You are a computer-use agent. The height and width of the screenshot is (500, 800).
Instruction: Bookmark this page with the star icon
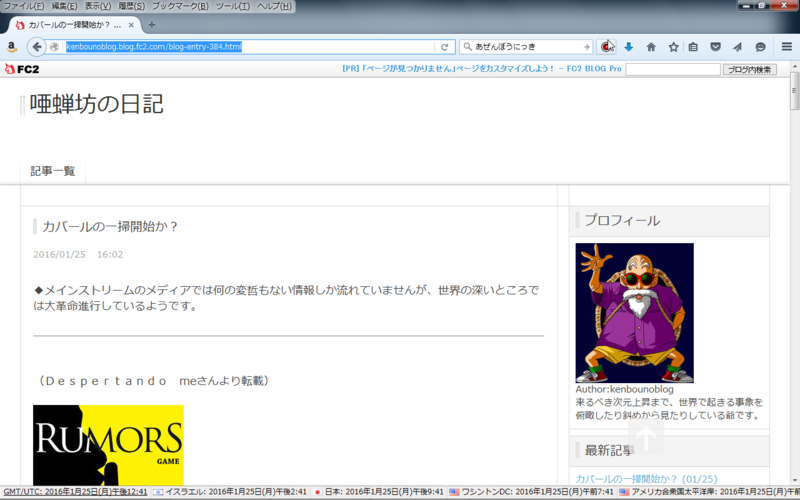tap(673, 47)
